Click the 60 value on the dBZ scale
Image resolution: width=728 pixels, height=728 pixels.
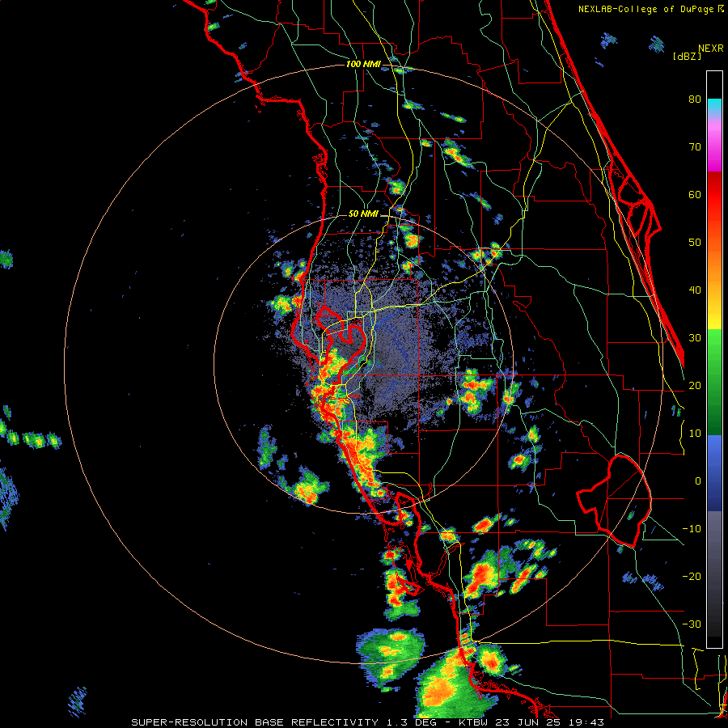695,194
